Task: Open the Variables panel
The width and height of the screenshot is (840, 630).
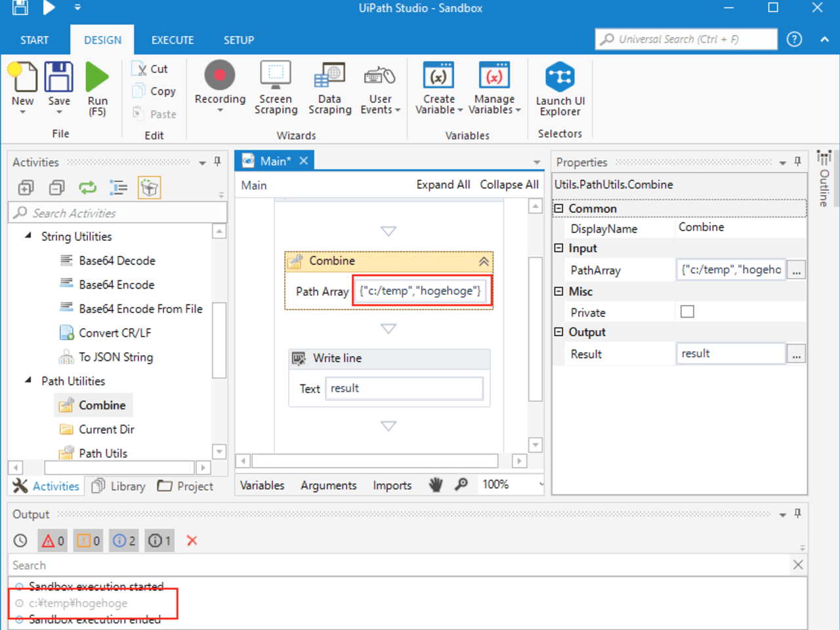Action: click(x=262, y=485)
